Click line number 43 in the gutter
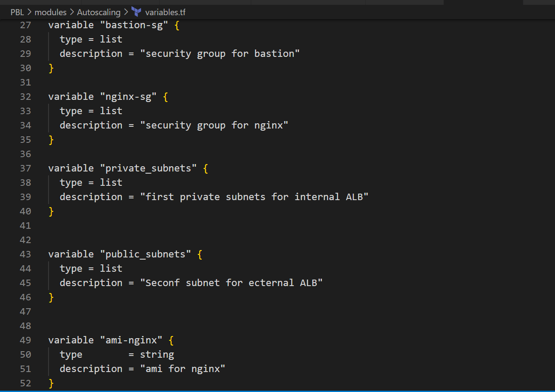 (25, 254)
